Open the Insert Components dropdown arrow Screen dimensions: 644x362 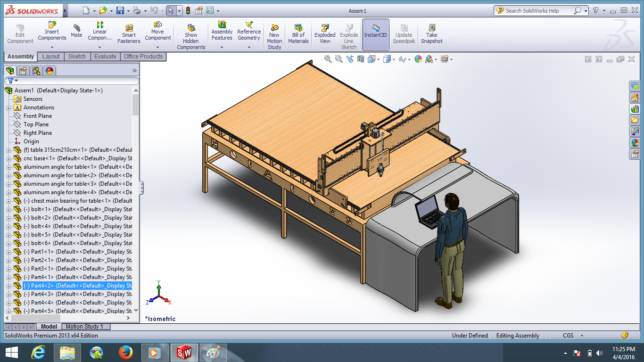click(52, 47)
